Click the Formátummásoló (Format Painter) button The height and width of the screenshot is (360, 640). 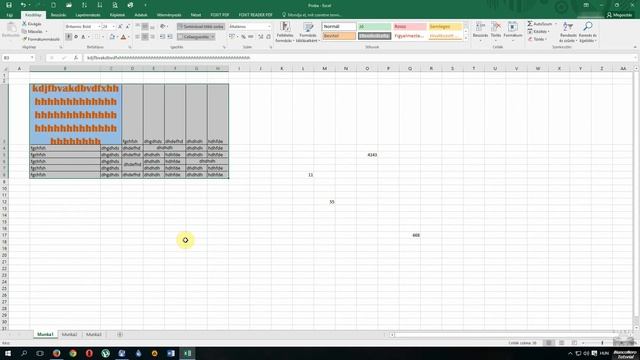(x=41, y=39)
